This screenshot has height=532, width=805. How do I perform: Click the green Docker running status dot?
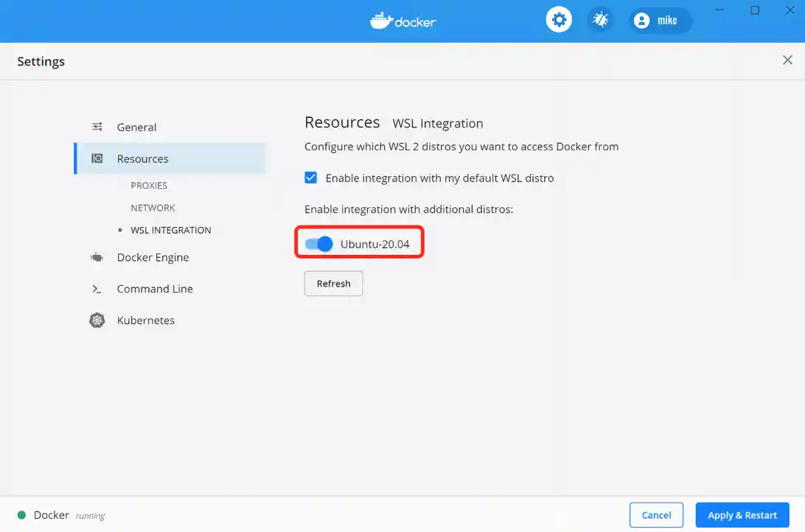[x=21, y=515]
